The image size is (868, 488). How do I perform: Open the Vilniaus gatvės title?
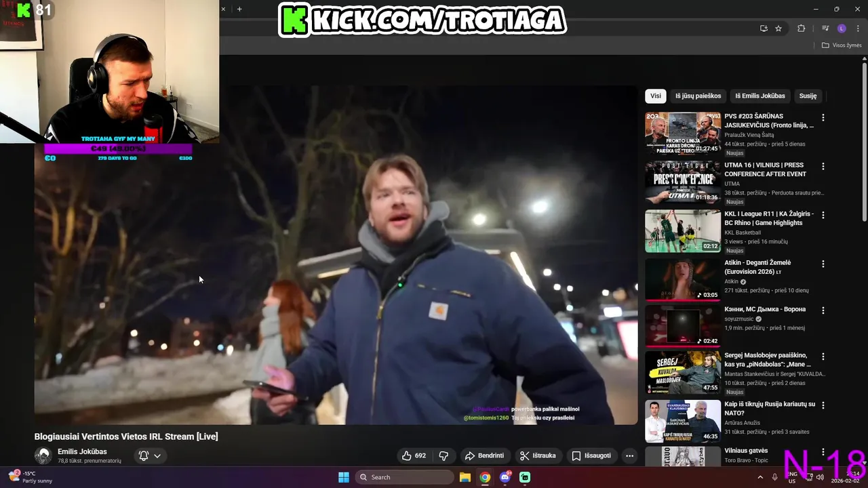click(x=746, y=451)
